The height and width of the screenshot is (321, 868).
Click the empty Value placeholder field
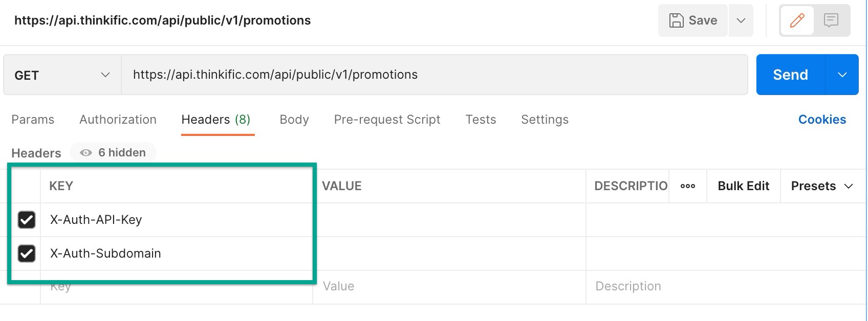(x=449, y=287)
